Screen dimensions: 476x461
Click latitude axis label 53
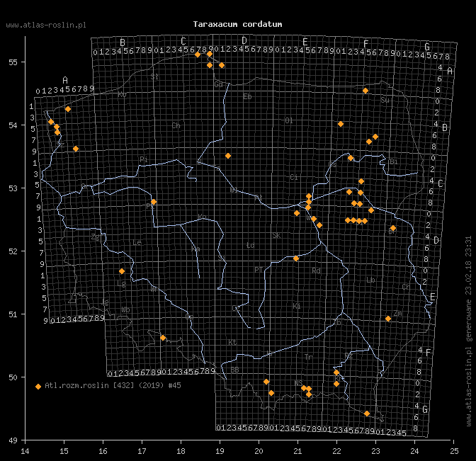(x=13, y=188)
